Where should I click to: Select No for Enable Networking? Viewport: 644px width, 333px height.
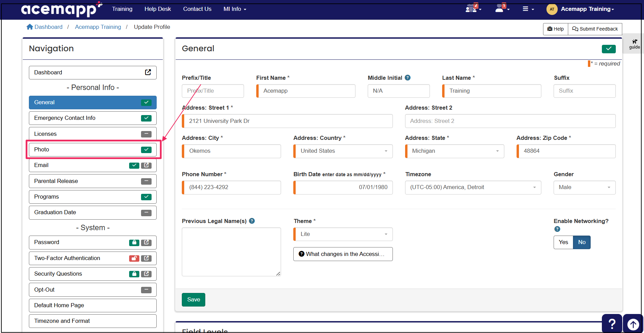pos(582,242)
